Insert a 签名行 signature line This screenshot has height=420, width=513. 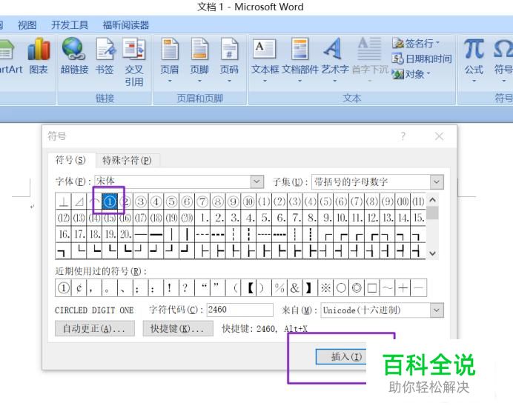coord(416,43)
